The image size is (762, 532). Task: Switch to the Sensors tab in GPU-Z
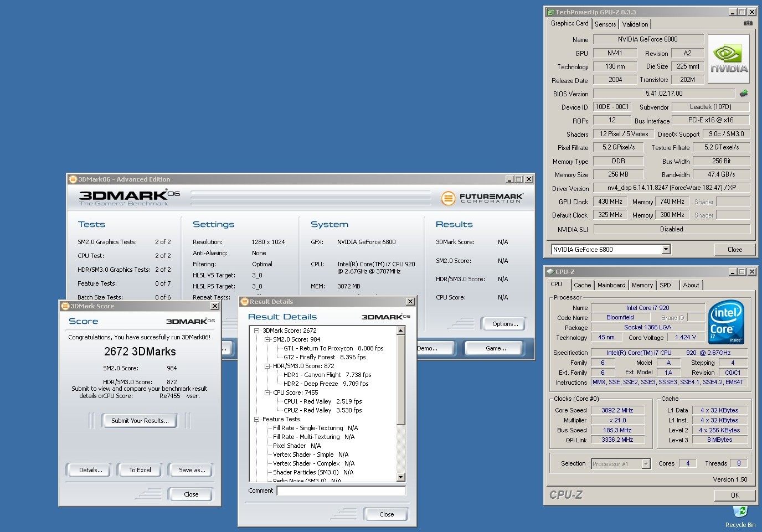coord(605,24)
